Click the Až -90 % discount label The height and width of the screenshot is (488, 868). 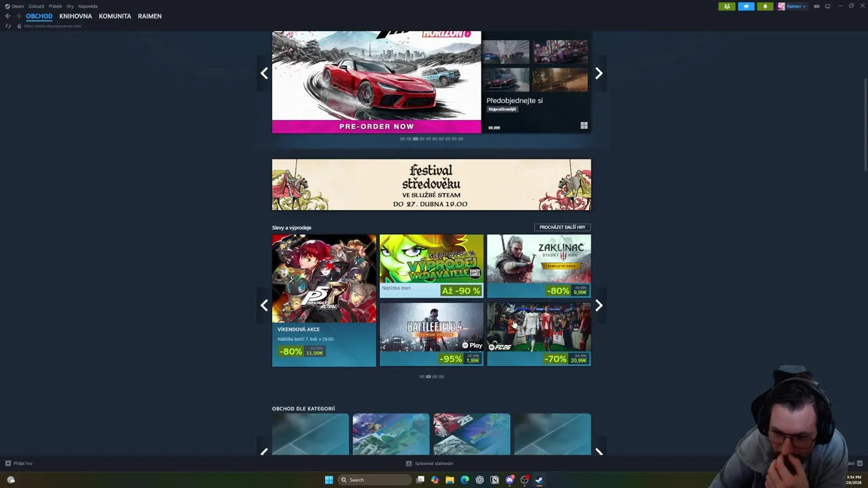[460, 291]
